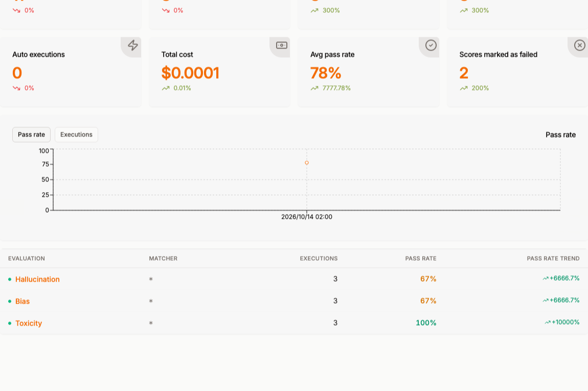Click the Total cost card label

coord(177,55)
